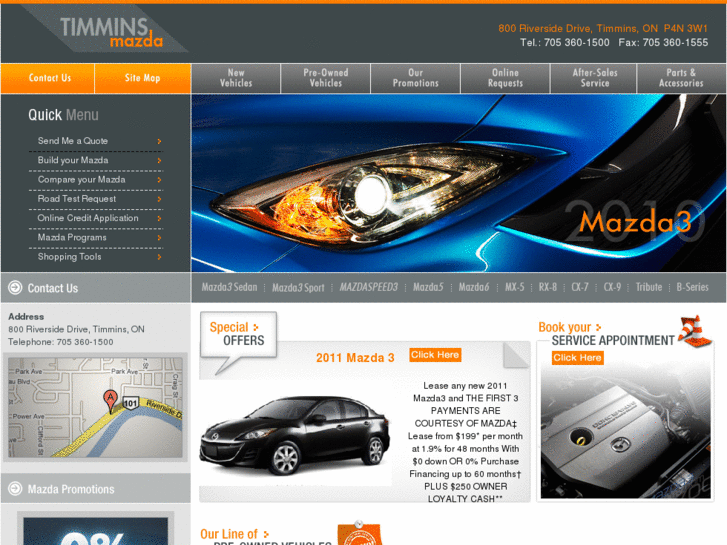Choose the Mazda5 model link
The width and height of the screenshot is (727, 545).
click(428, 287)
